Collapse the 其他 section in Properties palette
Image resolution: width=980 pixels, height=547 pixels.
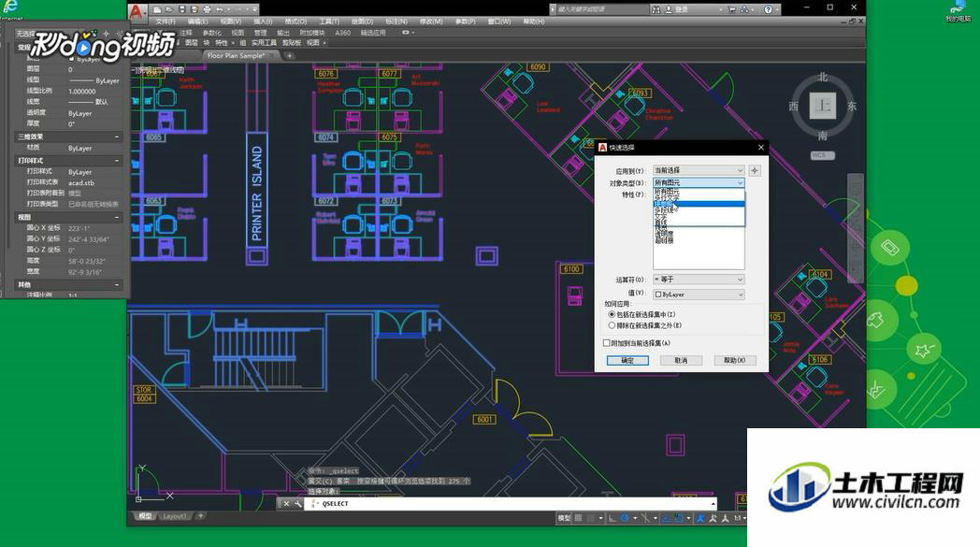click(x=117, y=284)
